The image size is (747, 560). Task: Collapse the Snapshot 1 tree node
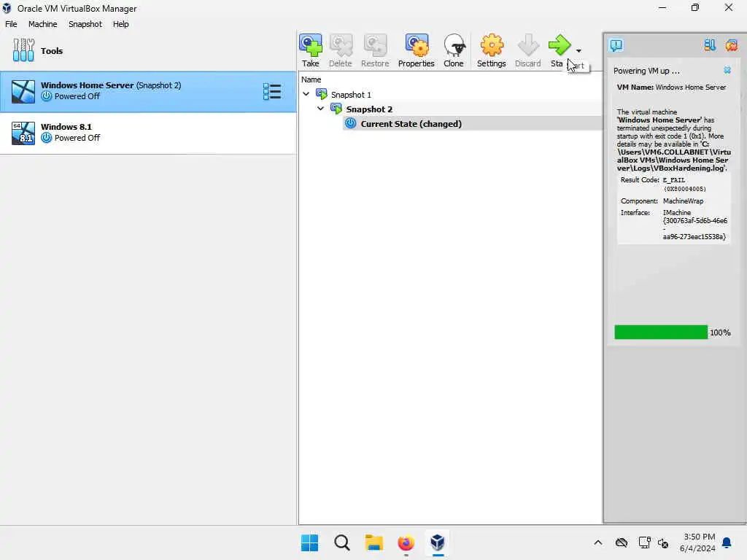coord(306,94)
